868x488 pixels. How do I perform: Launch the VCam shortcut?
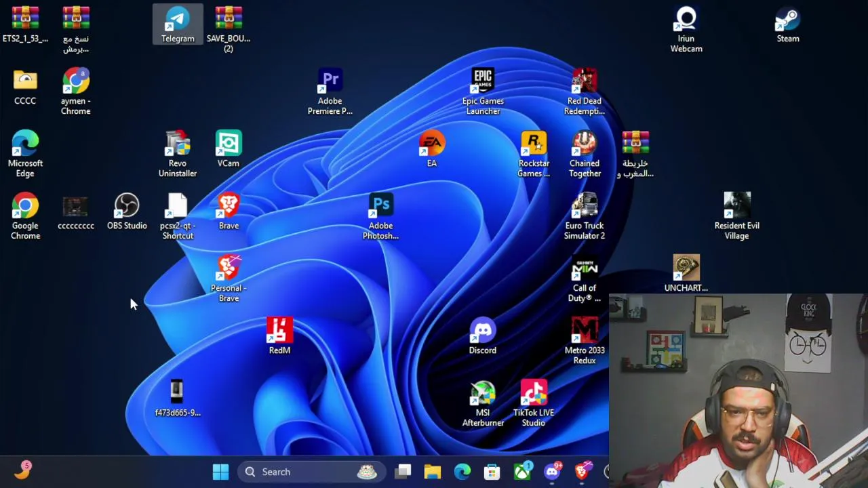click(229, 149)
